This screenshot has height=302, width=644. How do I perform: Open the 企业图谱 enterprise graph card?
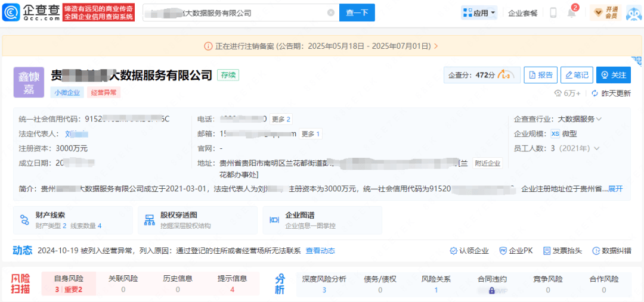(x=322, y=220)
